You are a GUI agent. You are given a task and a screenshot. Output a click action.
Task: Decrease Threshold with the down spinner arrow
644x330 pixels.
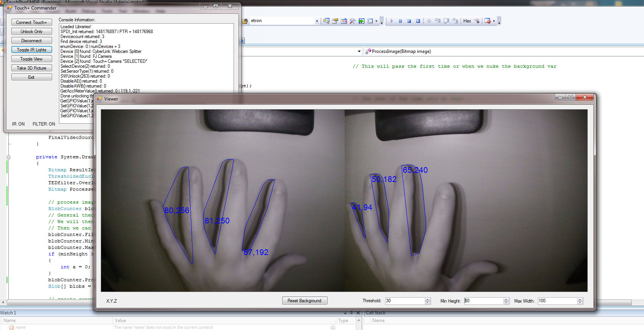[x=428, y=303]
